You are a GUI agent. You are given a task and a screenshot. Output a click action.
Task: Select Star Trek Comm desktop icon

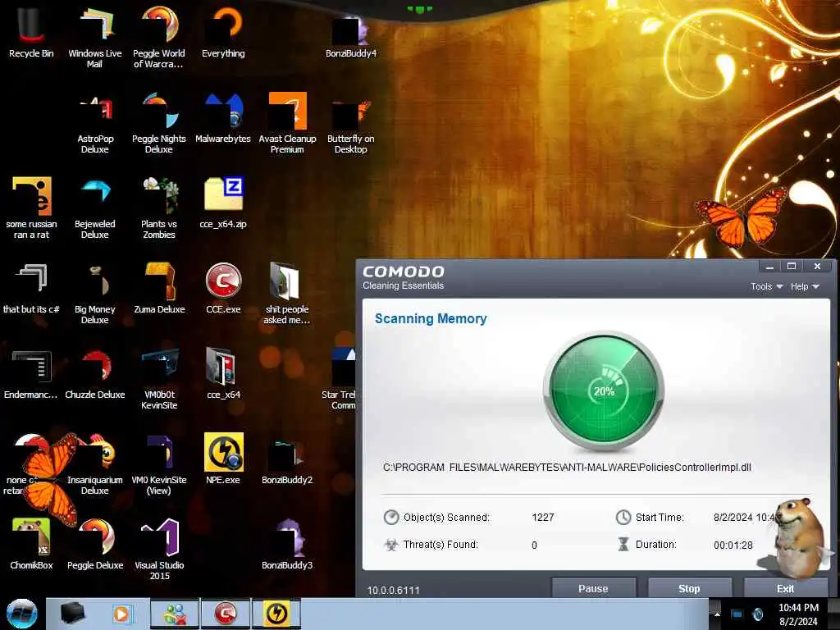340,379
